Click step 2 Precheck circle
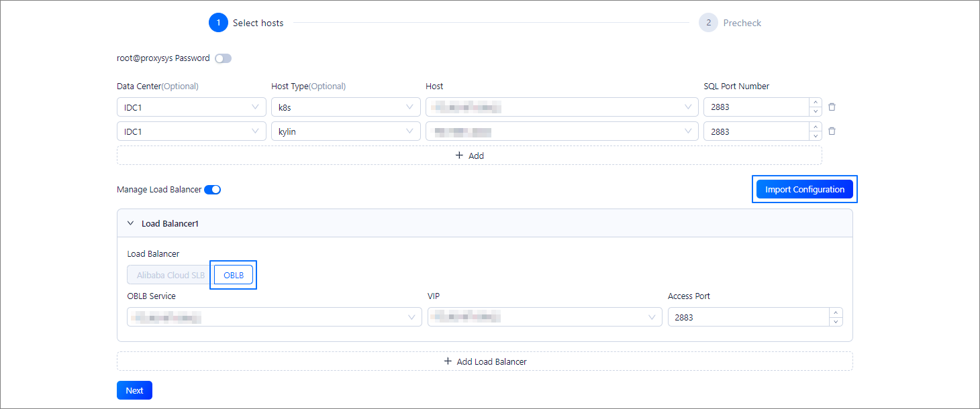Screen dimensions: 980x409 pos(708,23)
